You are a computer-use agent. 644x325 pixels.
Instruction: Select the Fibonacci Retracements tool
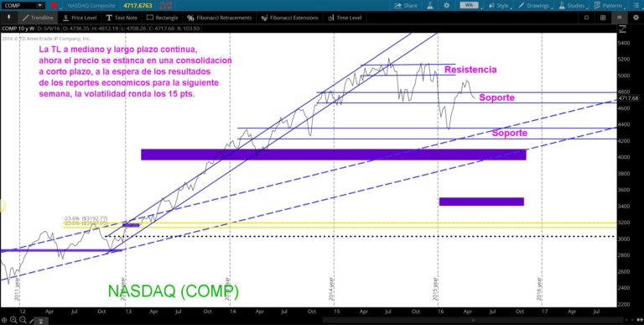coord(220,18)
